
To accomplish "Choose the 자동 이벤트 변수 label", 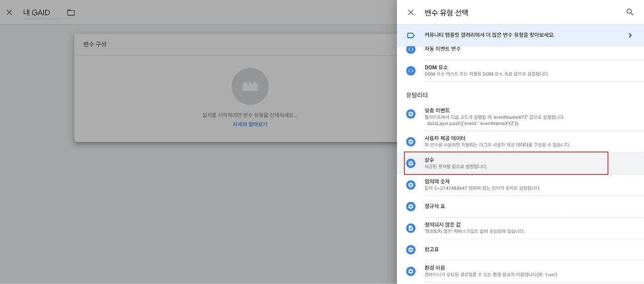I will [x=442, y=49].
